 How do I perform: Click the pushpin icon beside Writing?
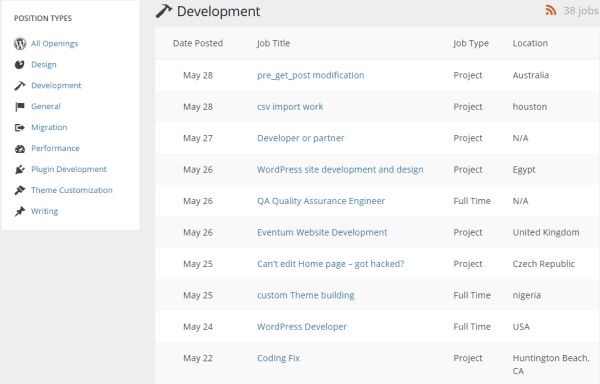(20, 211)
